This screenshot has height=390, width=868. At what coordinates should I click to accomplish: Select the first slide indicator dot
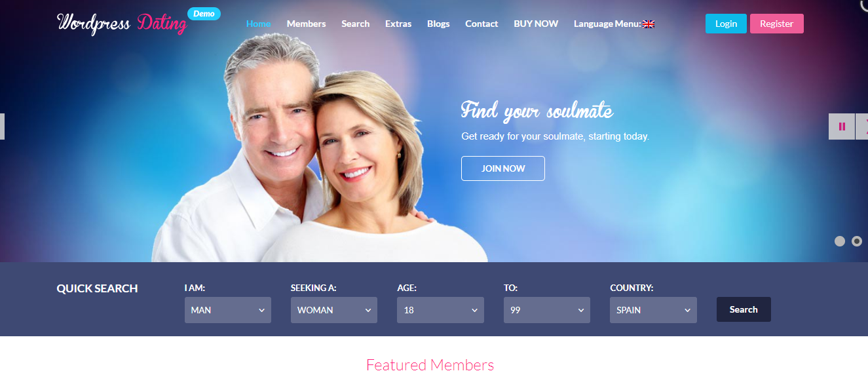point(840,241)
